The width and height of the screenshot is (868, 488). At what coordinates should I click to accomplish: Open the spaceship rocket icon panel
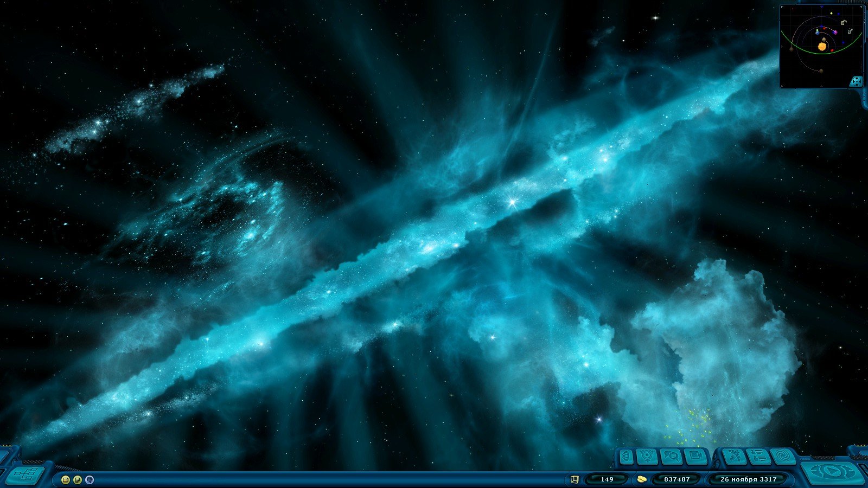tap(734, 457)
